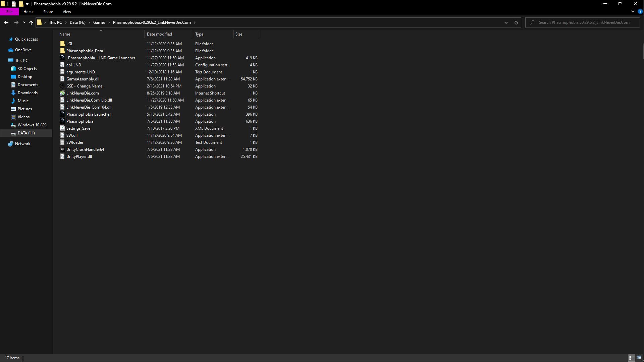Open the View ribbon tab
This screenshot has width=644, height=362.
67,12
